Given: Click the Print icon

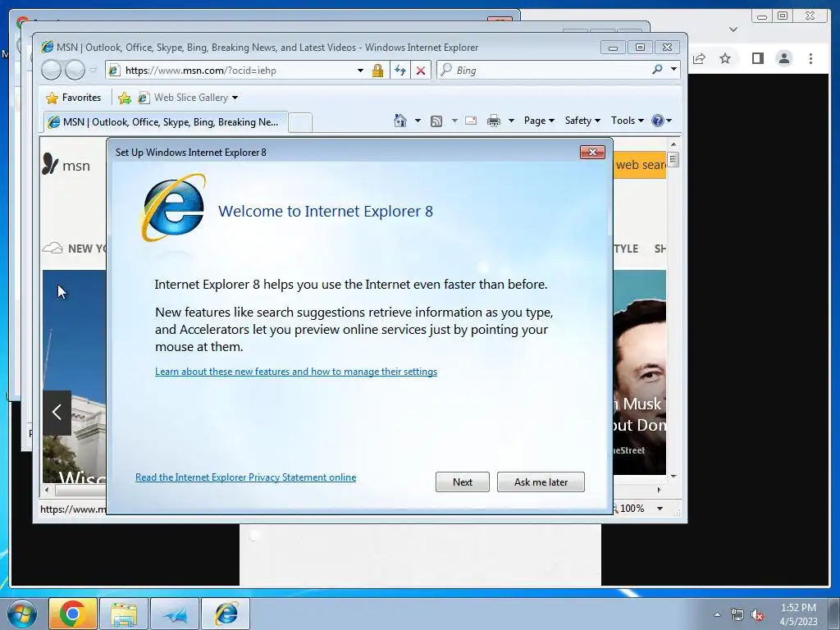Looking at the screenshot, I should pyautogui.click(x=493, y=121).
